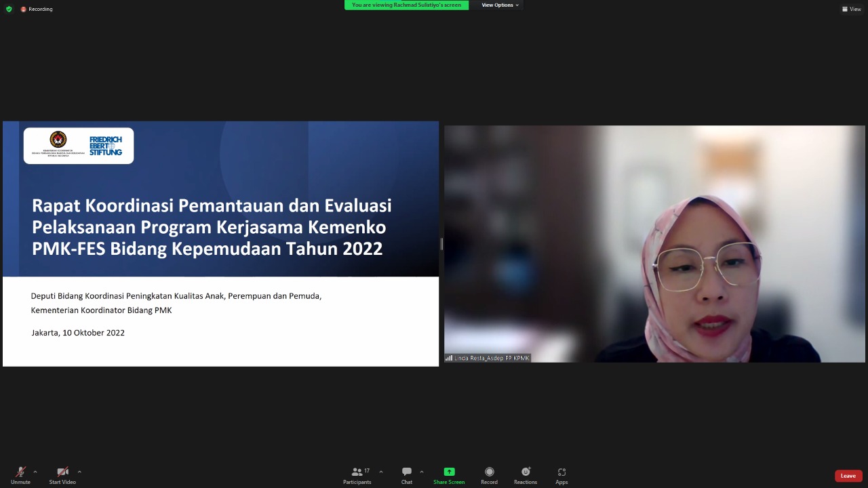Screen dimensions: 868x488
Task: Click the green Share Screen icon
Action: pos(449,472)
